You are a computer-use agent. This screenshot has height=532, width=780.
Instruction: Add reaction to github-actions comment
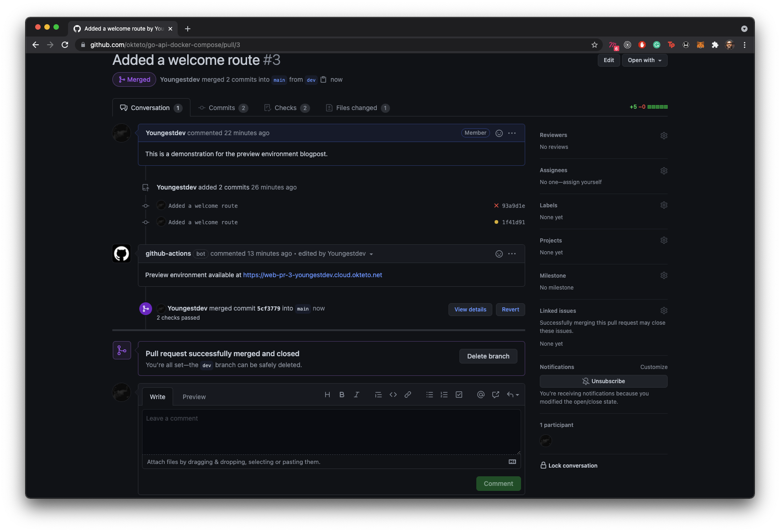click(x=499, y=254)
